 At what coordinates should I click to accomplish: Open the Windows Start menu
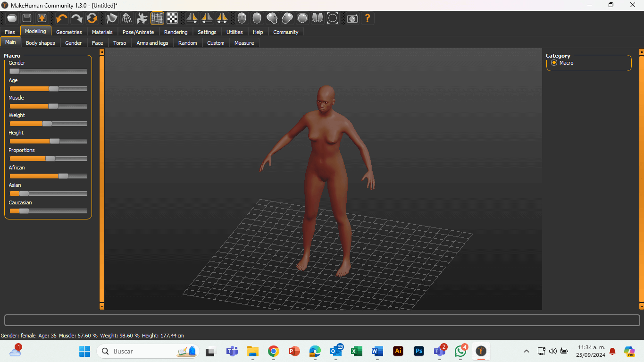coord(85,351)
